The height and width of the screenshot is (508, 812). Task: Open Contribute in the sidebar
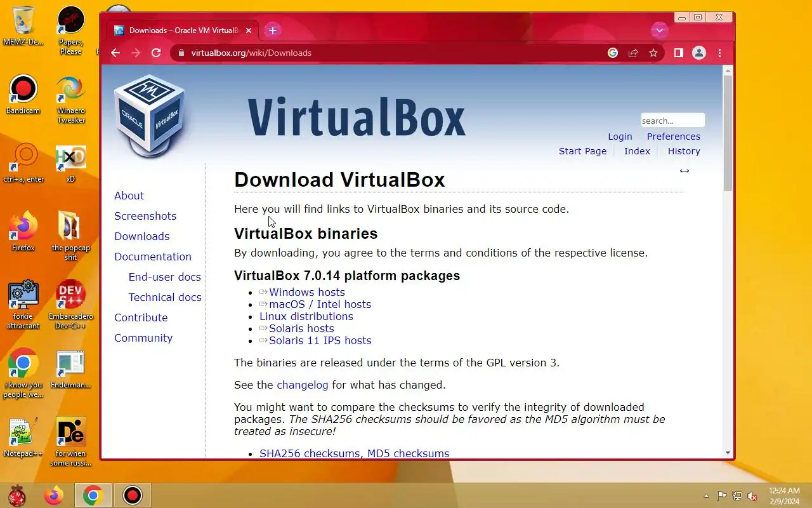pyautogui.click(x=141, y=317)
